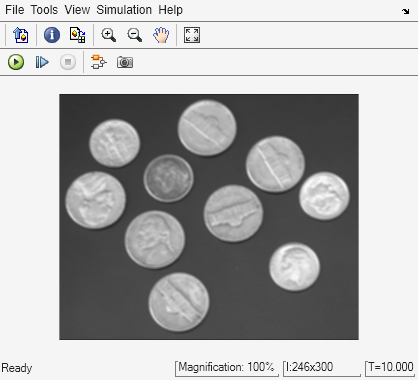
Task: Click the Step Forward button
Action: (x=42, y=62)
